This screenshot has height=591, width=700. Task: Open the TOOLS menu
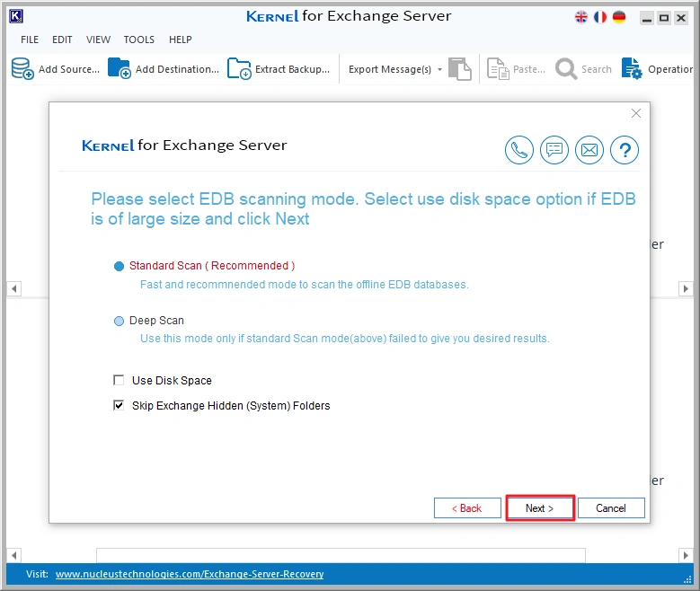tap(139, 40)
